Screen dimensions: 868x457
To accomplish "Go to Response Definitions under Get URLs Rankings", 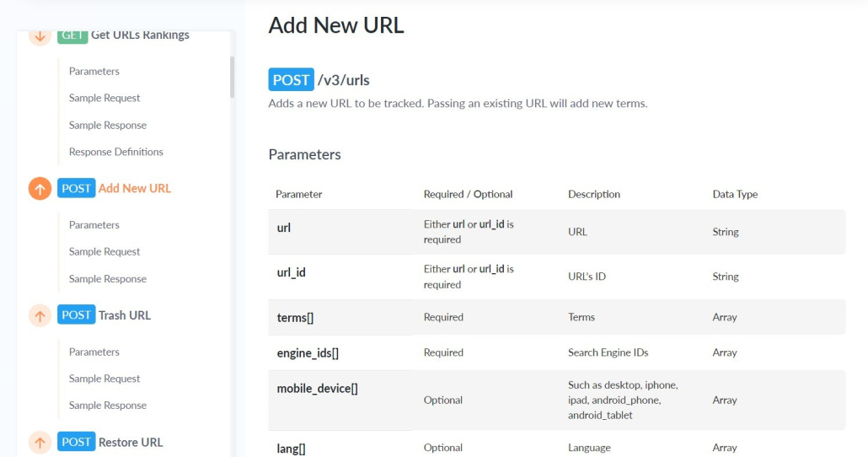I will [115, 152].
